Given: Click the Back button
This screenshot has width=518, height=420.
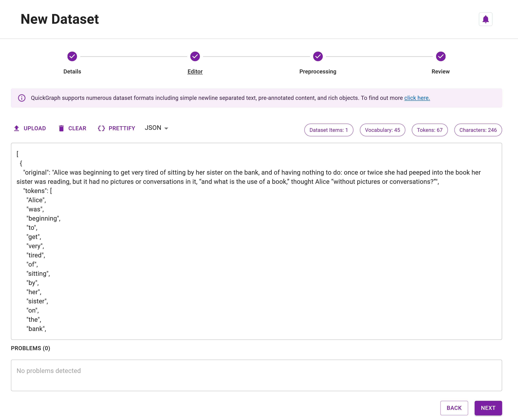Looking at the screenshot, I should point(454,408).
